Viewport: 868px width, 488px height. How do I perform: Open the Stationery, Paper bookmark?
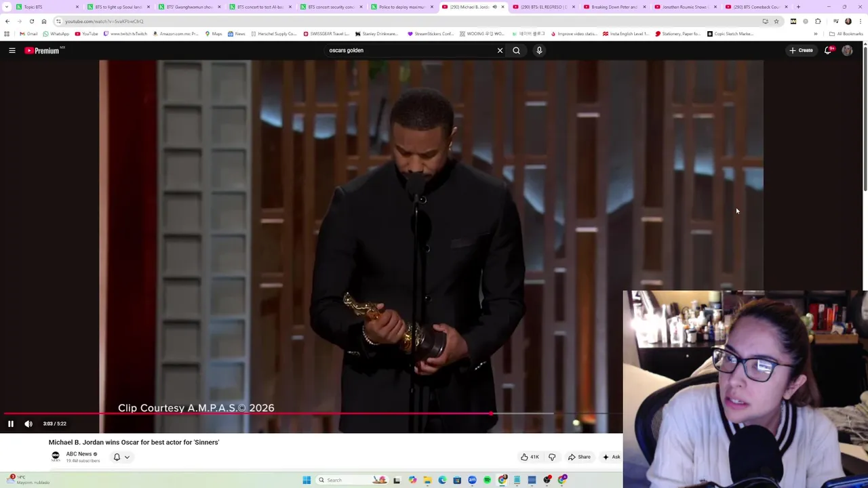point(677,34)
